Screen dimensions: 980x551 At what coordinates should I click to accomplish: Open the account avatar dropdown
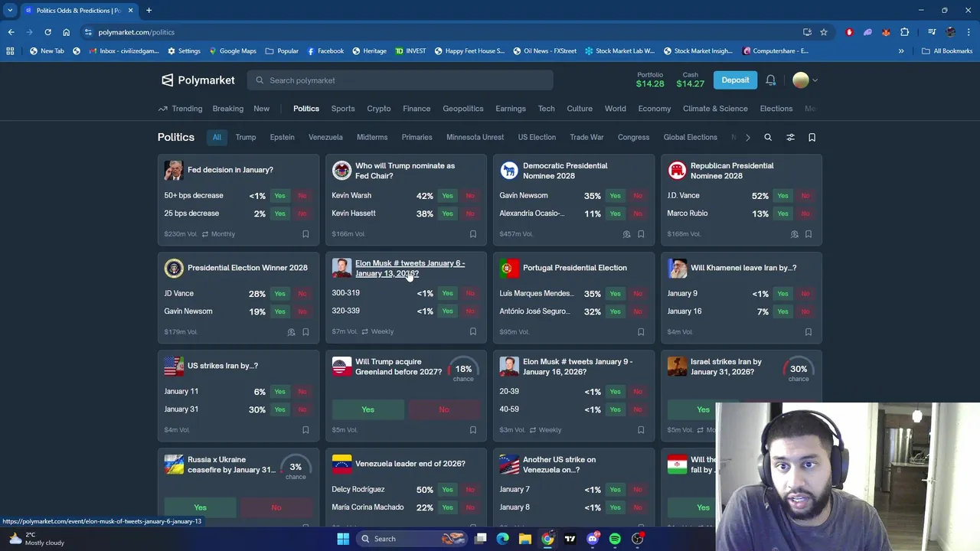coord(805,80)
